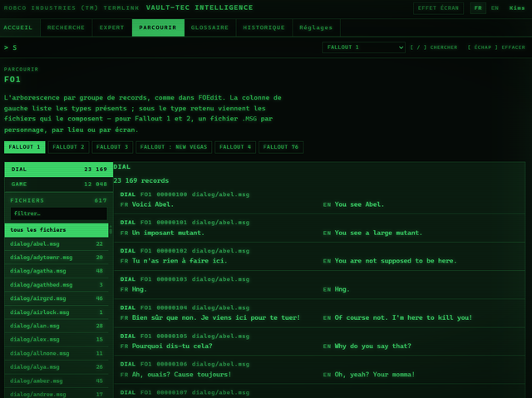Switch the language to EN
Screen dimensions: 532x398
point(495,8)
